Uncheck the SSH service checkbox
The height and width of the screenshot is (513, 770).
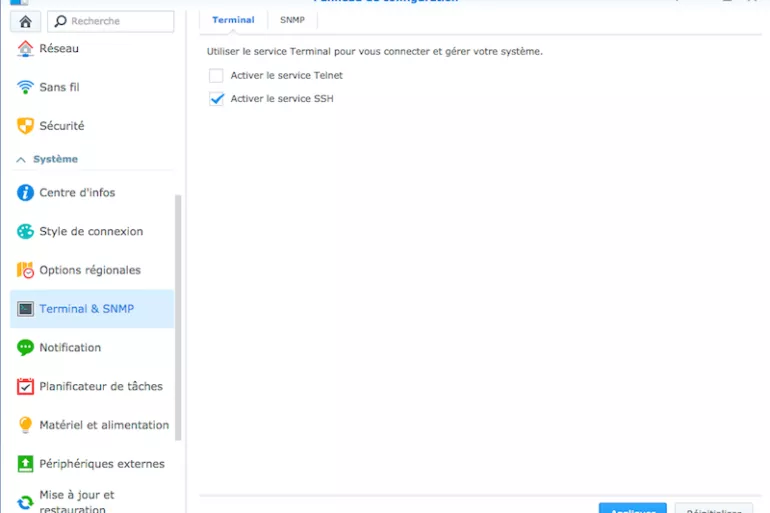(x=216, y=99)
